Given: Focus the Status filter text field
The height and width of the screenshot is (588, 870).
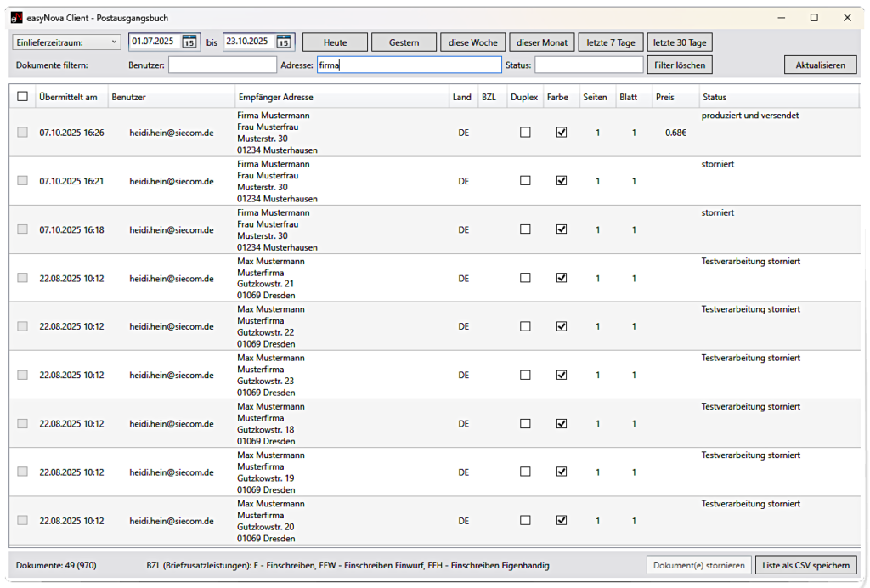Looking at the screenshot, I should click(588, 65).
